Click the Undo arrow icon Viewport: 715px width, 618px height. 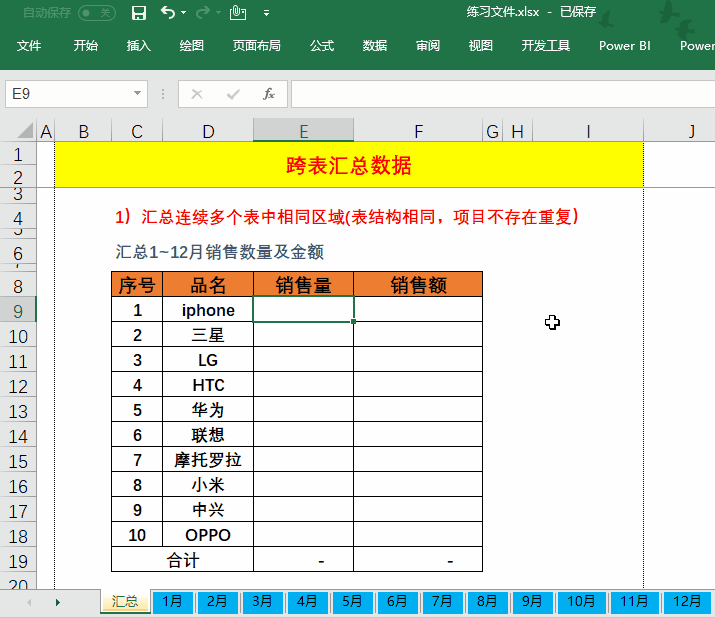[x=168, y=12]
